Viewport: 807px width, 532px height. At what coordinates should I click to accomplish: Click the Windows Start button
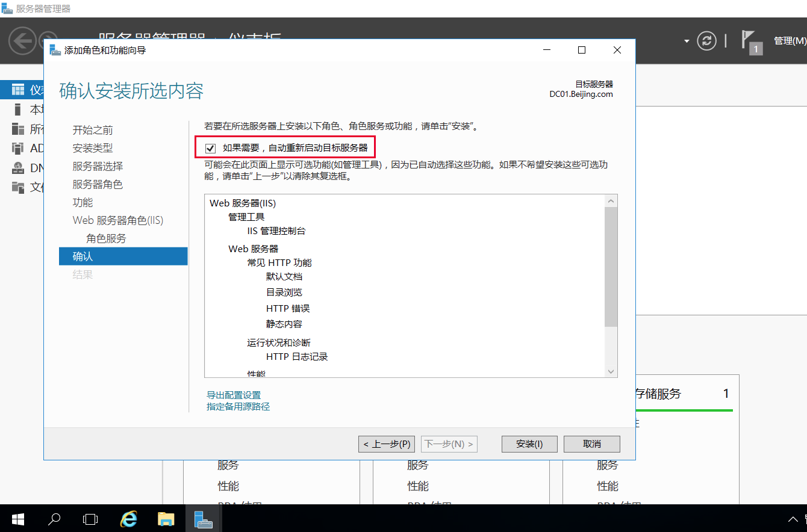click(x=17, y=519)
